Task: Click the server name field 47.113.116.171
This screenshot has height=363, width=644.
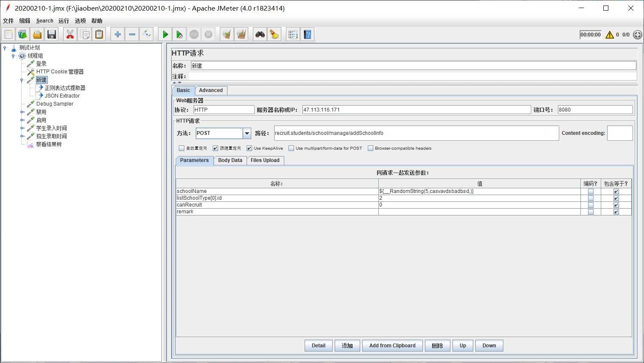Action: click(416, 110)
